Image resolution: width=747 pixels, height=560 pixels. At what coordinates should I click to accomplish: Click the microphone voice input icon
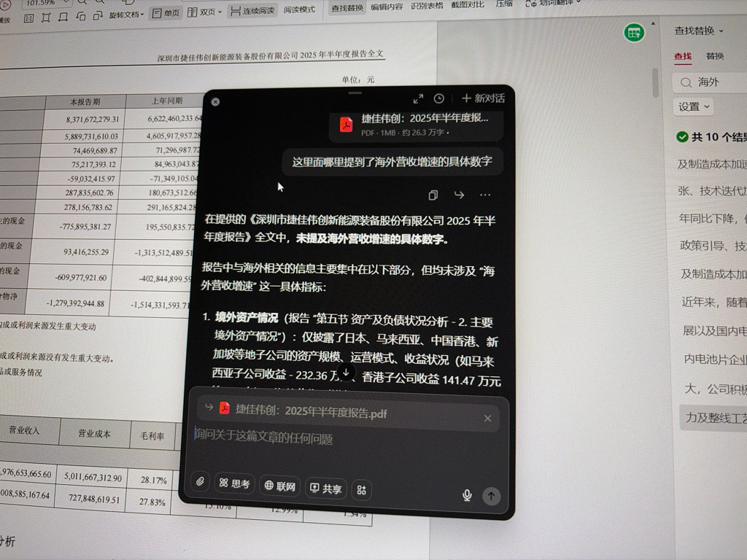[x=468, y=495]
